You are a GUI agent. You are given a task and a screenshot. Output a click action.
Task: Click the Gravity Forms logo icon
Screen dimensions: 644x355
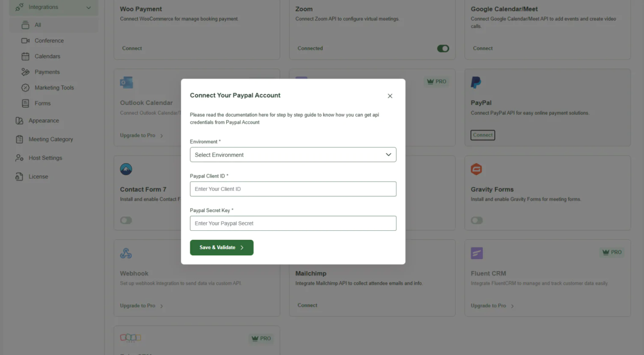[x=476, y=169]
